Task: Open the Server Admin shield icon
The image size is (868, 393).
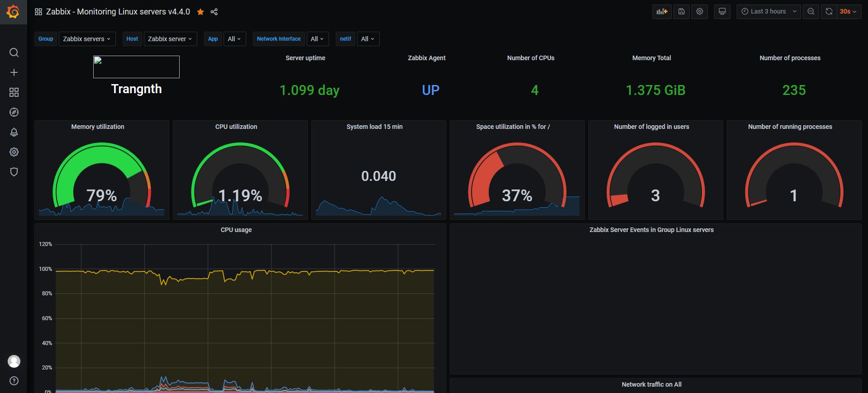Action: tap(14, 172)
